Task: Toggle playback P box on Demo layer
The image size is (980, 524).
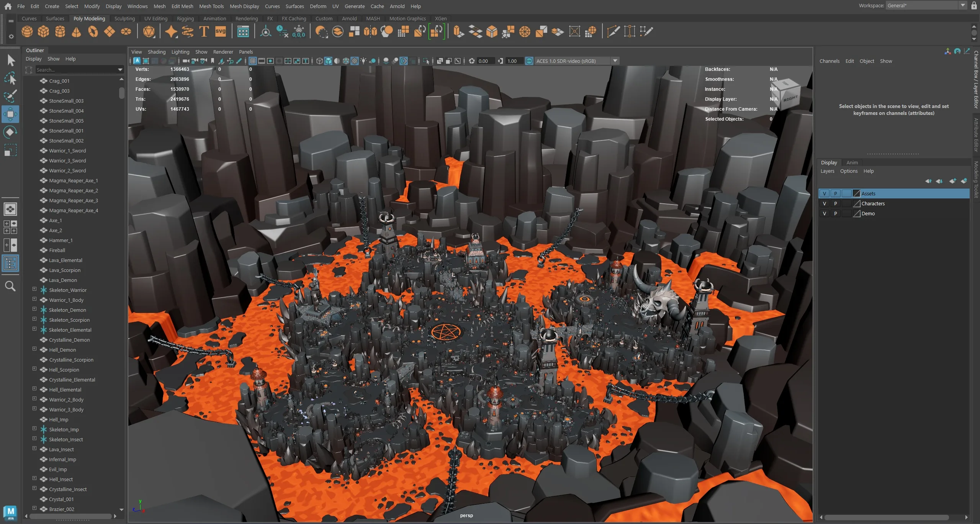Action: pyautogui.click(x=835, y=214)
